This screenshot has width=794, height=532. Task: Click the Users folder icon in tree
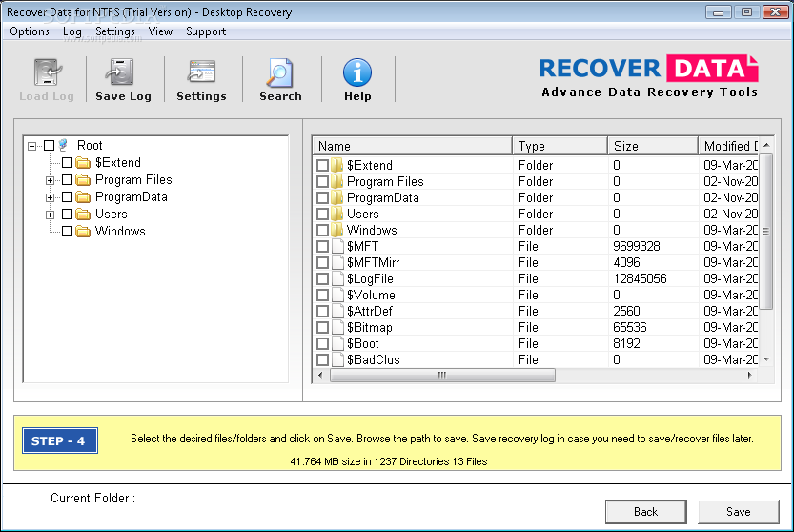pyautogui.click(x=83, y=215)
